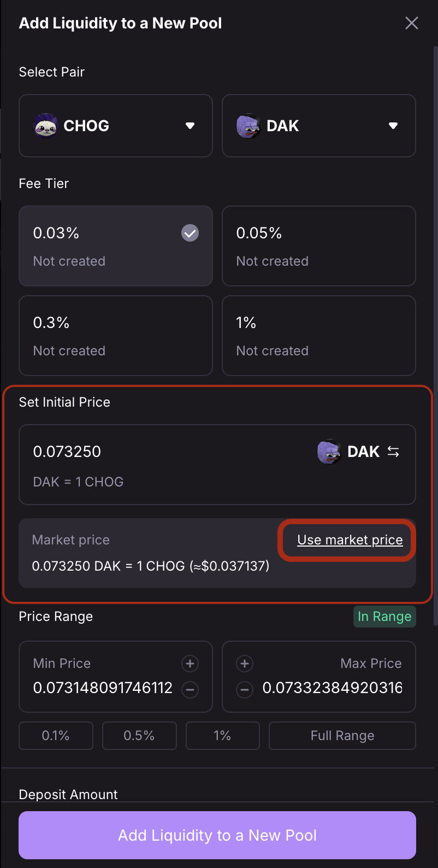Screen dimensions: 438x868
Task: Click the CHOG token avatar icon
Action: 46,126
